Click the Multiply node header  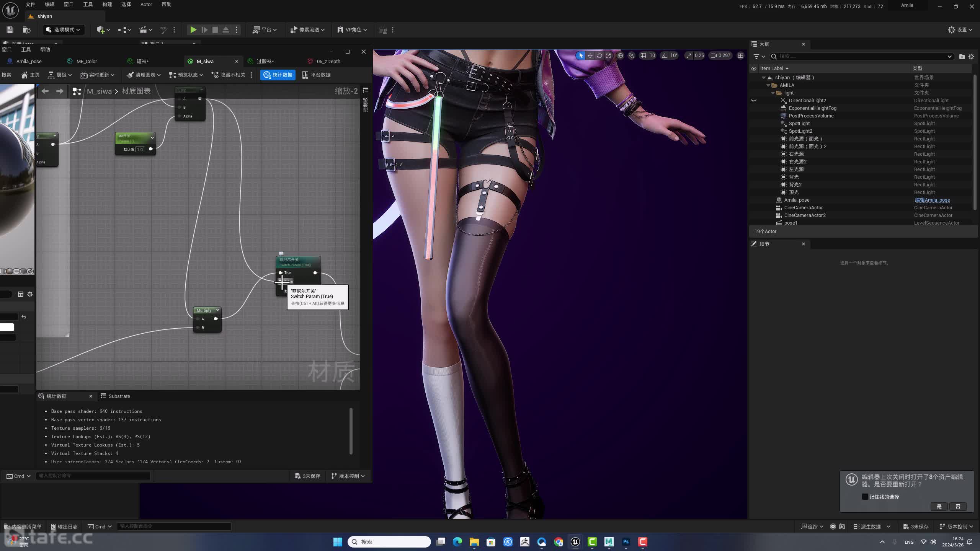point(207,310)
